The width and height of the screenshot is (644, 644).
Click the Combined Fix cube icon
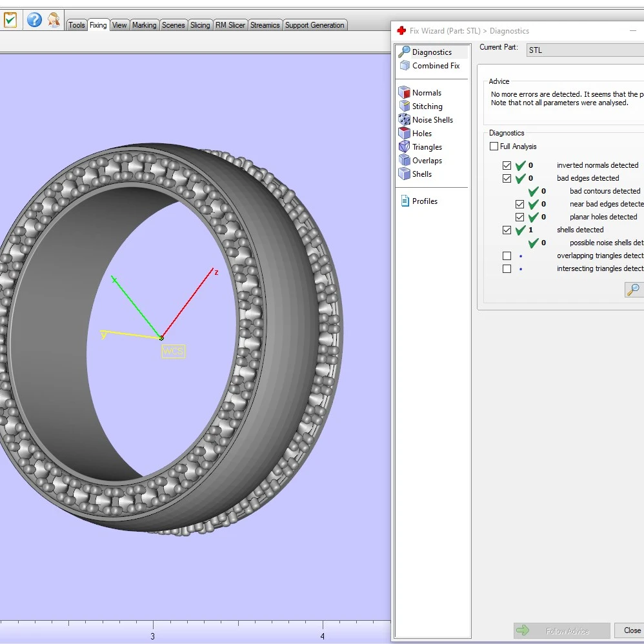pyautogui.click(x=405, y=65)
